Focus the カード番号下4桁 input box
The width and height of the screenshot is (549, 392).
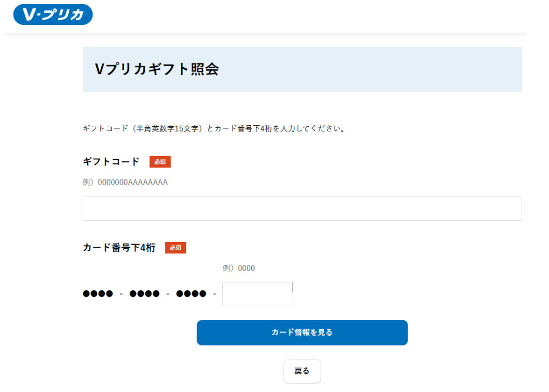click(257, 294)
